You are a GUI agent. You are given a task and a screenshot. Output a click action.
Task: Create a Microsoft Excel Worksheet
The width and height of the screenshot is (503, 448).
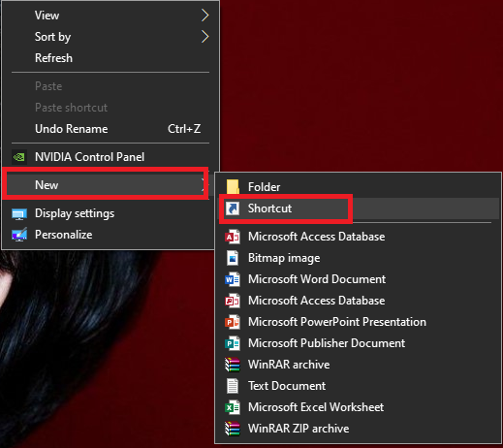click(358, 407)
